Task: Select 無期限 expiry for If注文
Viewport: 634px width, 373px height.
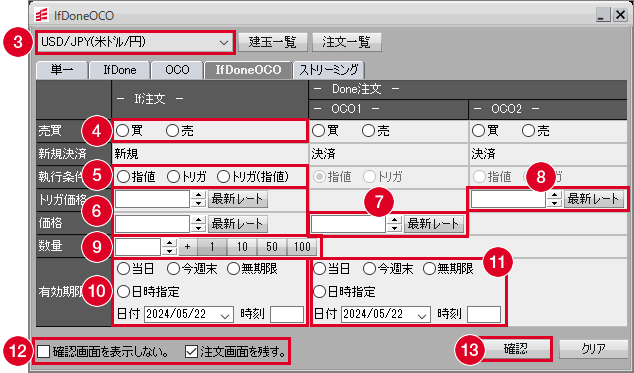Action: click(234, 269)
